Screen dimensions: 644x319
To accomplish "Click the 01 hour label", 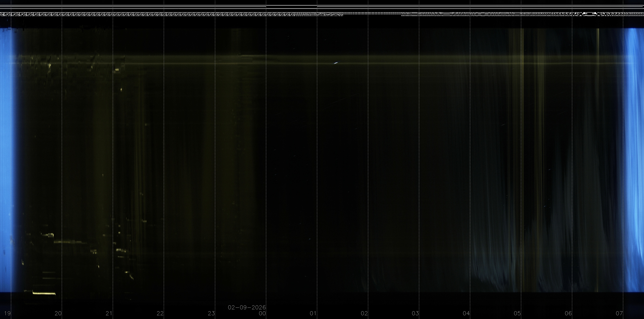I will coord(313,313).
